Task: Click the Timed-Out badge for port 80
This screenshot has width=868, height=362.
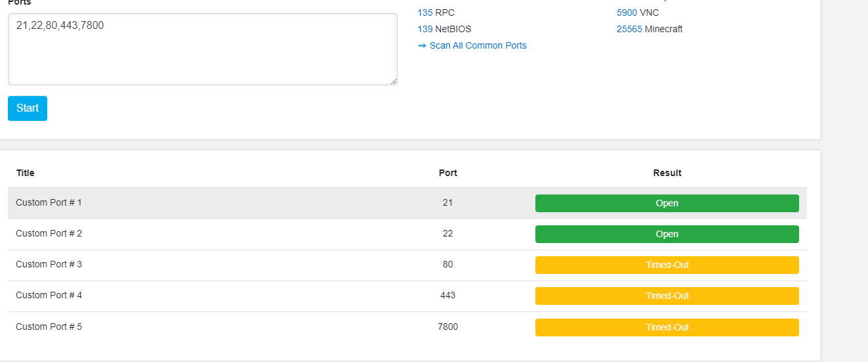Action: (667, 265)
